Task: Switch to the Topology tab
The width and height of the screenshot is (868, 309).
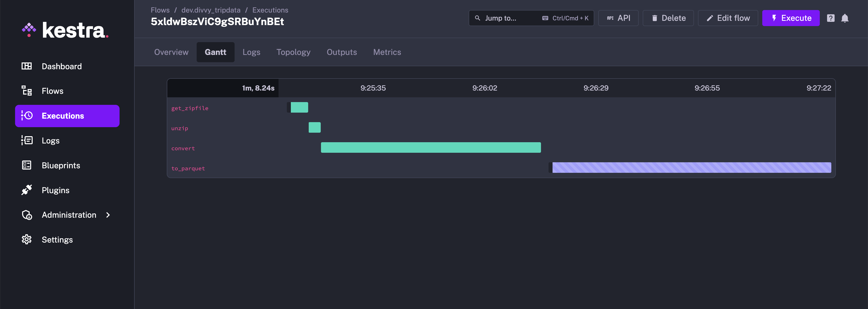Action: pos(293,52)
